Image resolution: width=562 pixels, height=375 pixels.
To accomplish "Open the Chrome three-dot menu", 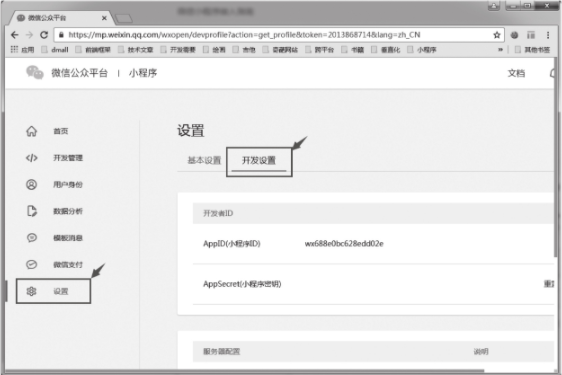I will click(548, 35).
